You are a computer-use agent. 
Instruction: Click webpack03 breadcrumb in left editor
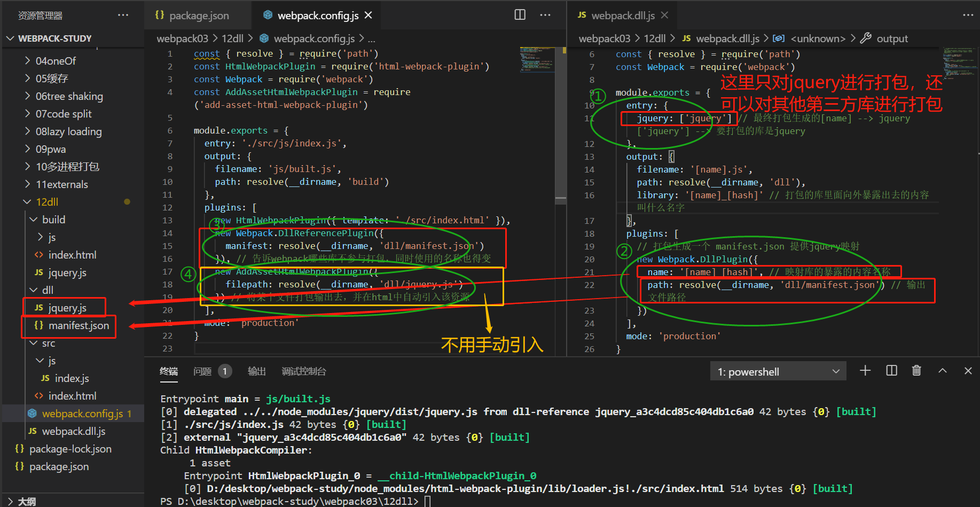click(x=182, y=38)
